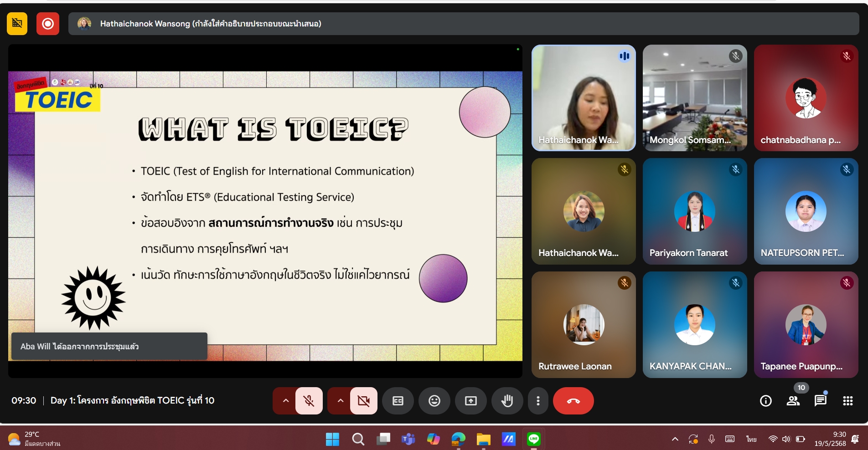Turn on closed captions
The image size is (868, 450).
pos(398,401)
